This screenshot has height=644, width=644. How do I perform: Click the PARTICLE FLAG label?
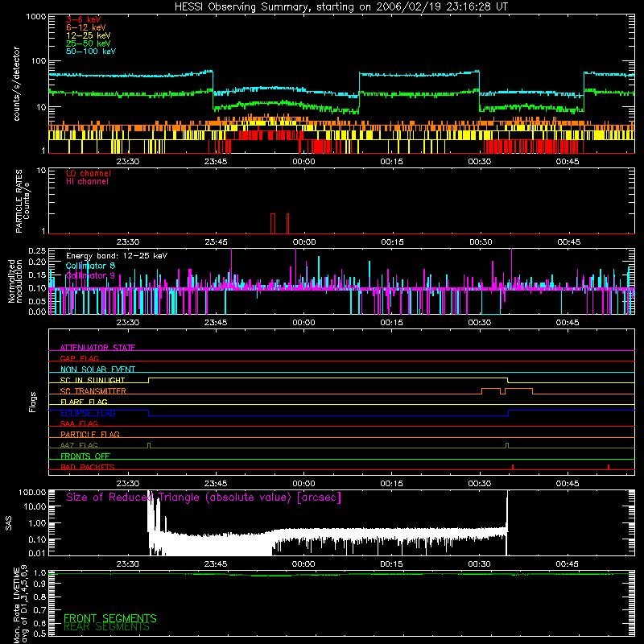click(90, 435)
